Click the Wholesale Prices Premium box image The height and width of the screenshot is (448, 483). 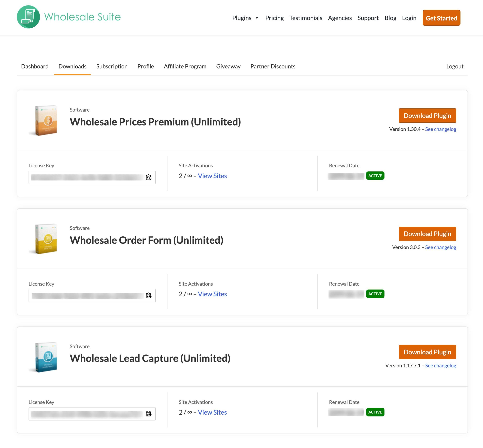[44, 120]
